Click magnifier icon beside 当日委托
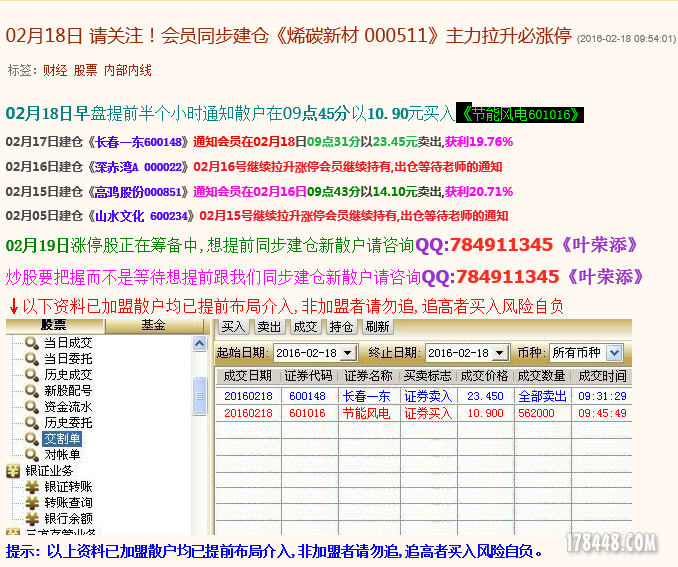678x567 pixels. pyautogui.click(x=32, y=359)
